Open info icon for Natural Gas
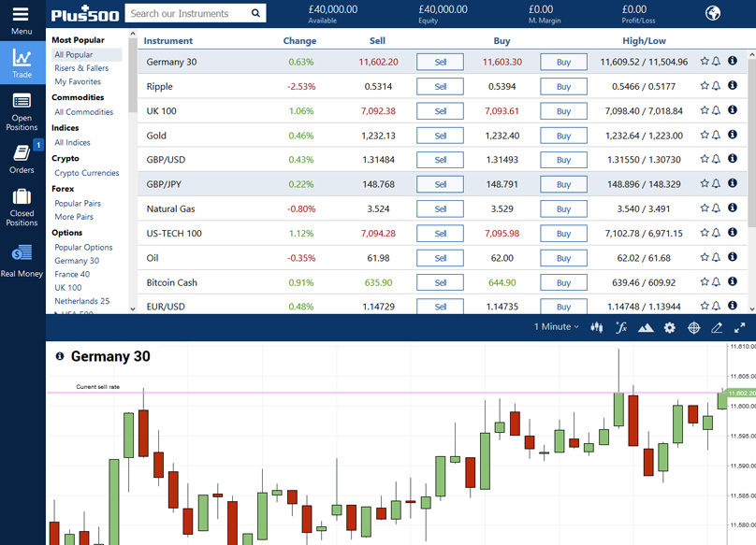This screenshot has width=756, height=545. coord(733,208)
